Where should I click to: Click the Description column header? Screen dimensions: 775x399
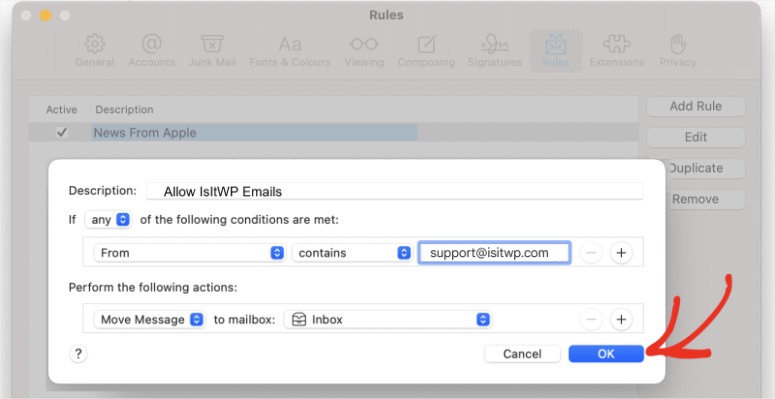coord(125,109)
